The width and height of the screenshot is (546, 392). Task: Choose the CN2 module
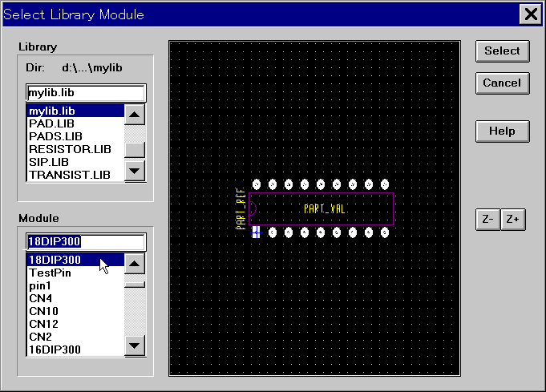(x=75, y=337)
